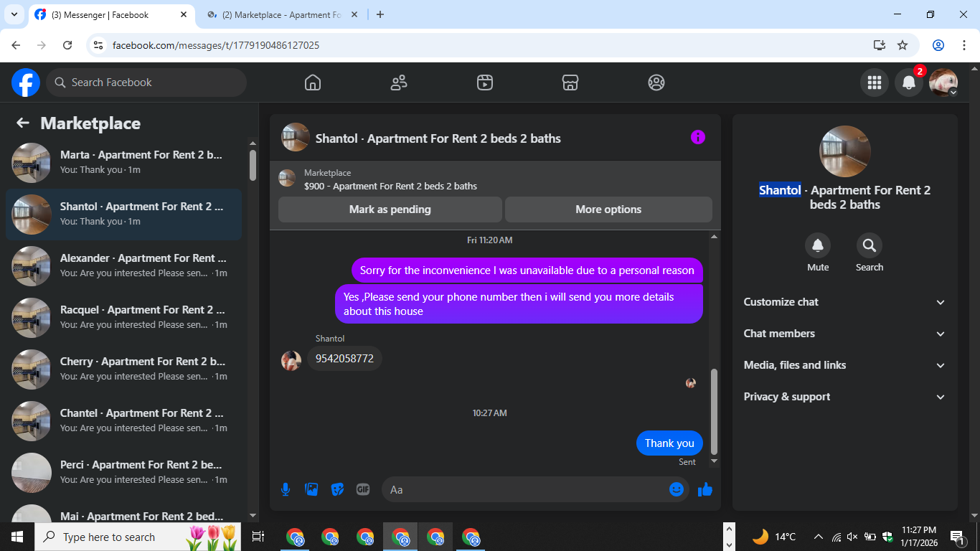The width and height of the screenshot is (980, 551).
Task: Switch to Messenger | Facebook tab
Action: pyautogui.click(x=111, y=15)
